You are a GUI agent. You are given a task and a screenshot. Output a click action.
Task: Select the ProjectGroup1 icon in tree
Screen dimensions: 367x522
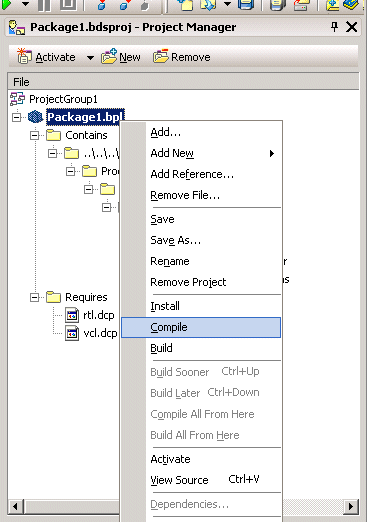[x=17, y=99]
